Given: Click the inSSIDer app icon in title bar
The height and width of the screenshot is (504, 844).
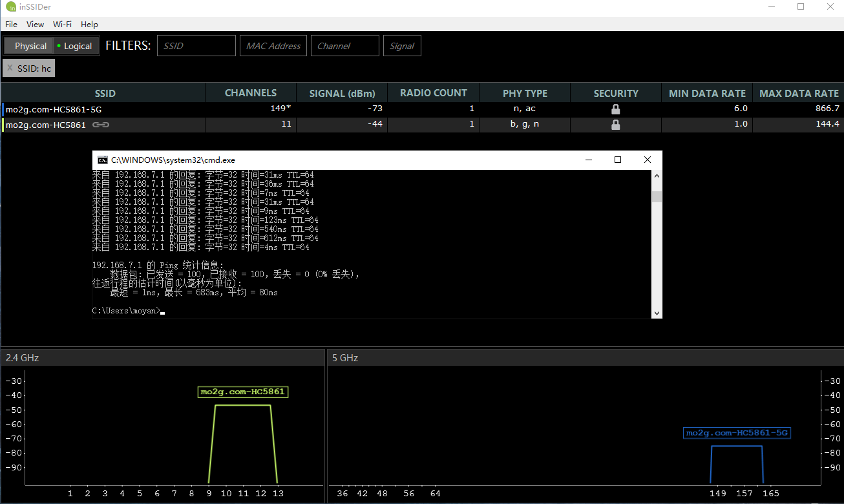Looking at the screenshot, I should (11, 6).
